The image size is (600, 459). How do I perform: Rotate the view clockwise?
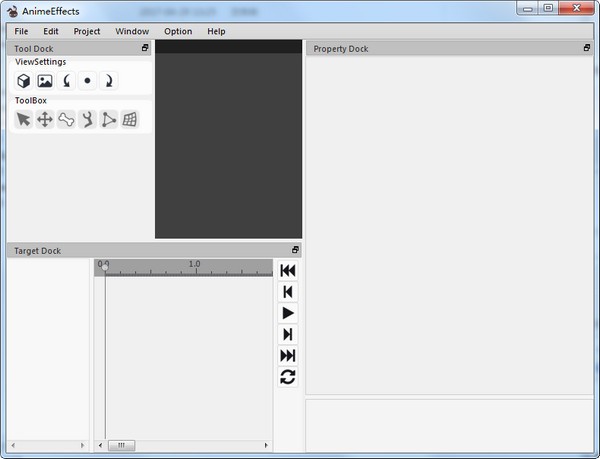pyautogui.click(x=109, y=81)
